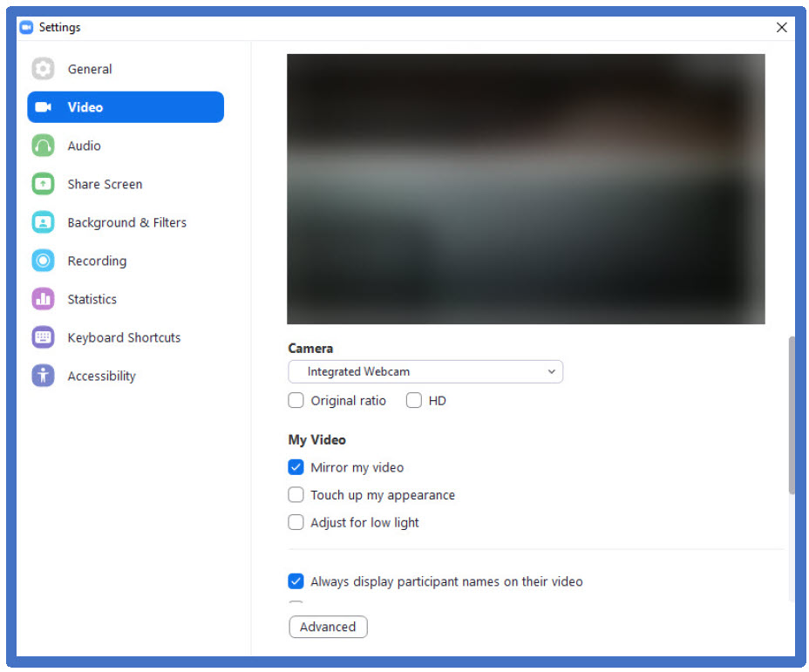Click the Keyboard Shortcuts keyboard icon
The height and width of the screenshot is (672, 809).
tap(43, 337)
